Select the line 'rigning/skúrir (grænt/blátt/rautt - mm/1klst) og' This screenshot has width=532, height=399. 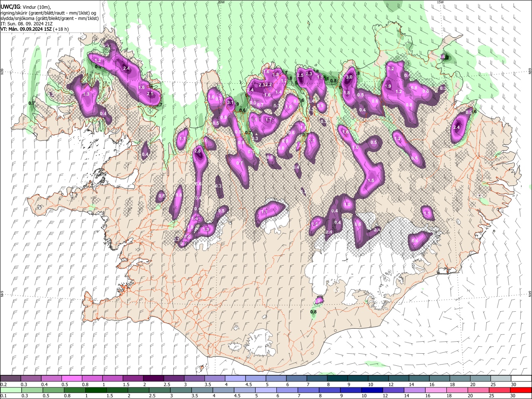pyautogui.click(x=48, y=12)
